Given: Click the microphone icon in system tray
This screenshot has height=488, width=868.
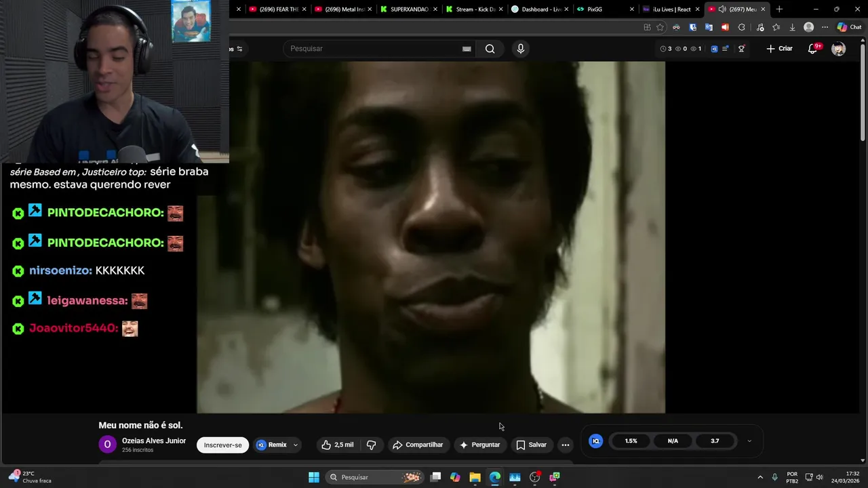Looking at the screenshot, I should (774, 477).
